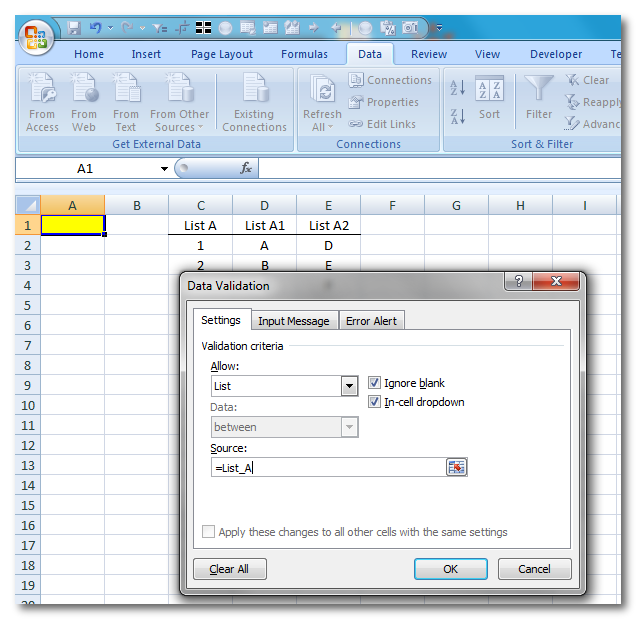Open the Name Box dropdown arrow
The height and width of the screenshot is (619, 636).
point(165,169)
